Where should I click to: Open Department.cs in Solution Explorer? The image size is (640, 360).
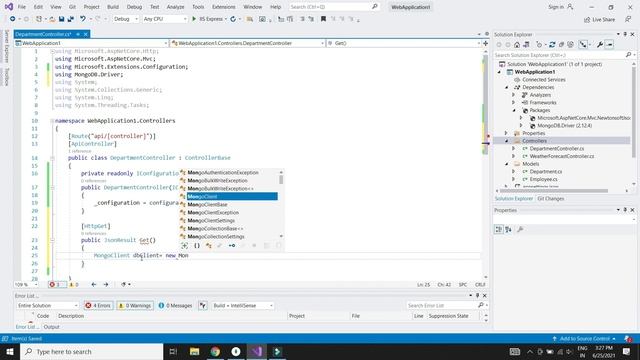546,171
